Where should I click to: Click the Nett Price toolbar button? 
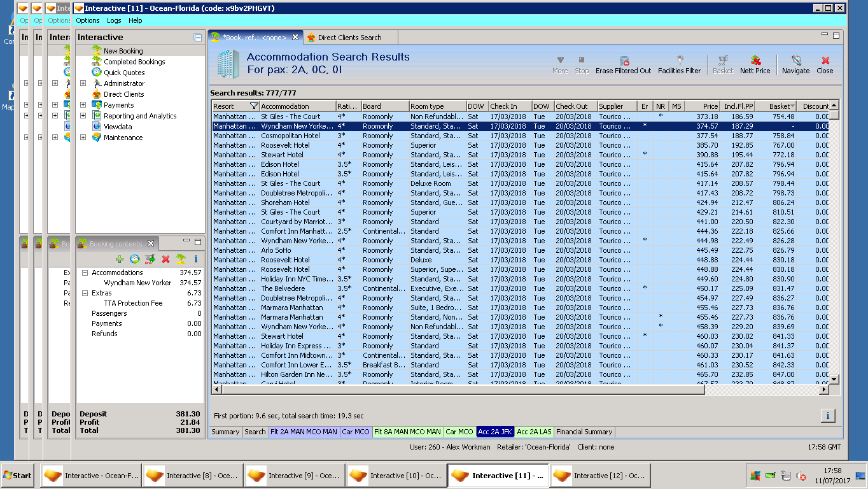755,65
